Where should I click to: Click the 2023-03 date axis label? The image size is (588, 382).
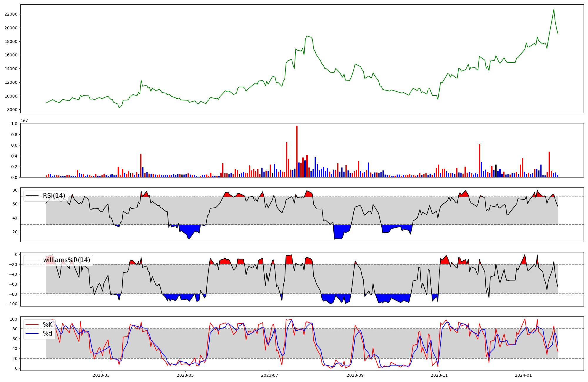(101, 375)
